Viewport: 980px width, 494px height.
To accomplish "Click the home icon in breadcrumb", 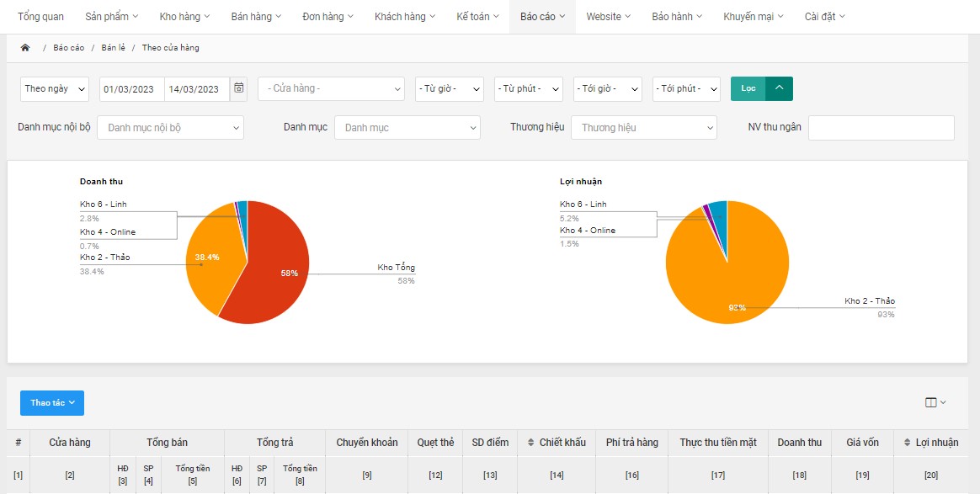I will coord(25,48).
